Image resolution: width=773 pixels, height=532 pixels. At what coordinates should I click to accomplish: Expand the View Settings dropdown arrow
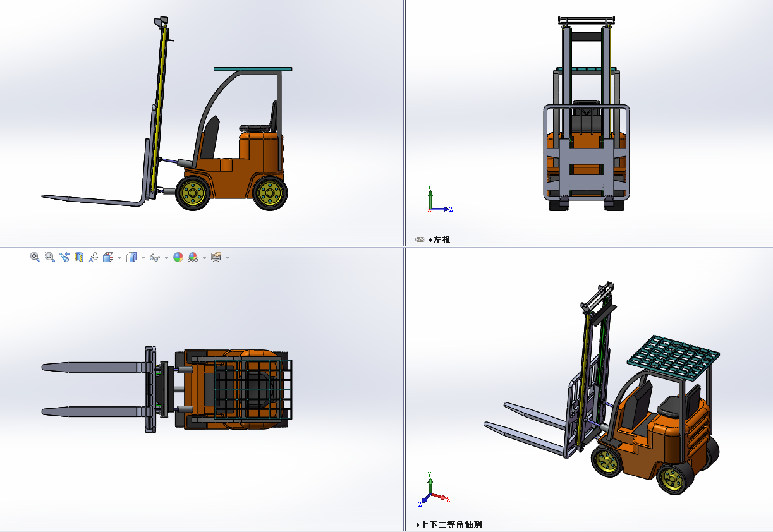point(228,258)
